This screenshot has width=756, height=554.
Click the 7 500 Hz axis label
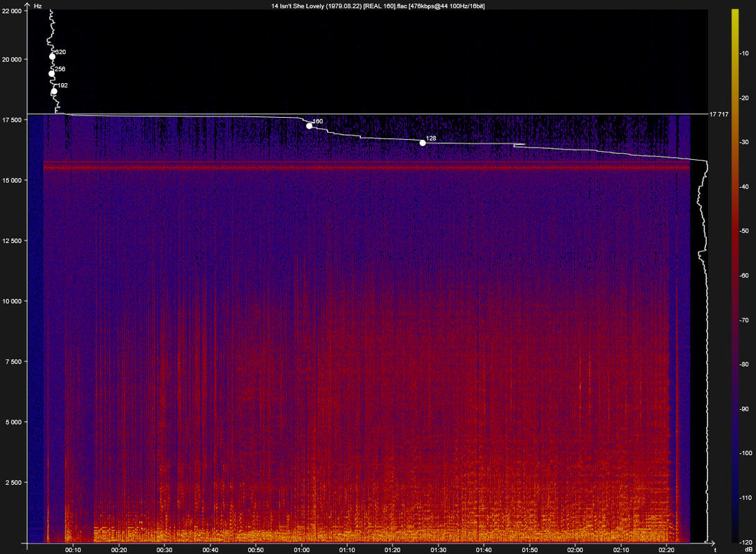[14, 361]
